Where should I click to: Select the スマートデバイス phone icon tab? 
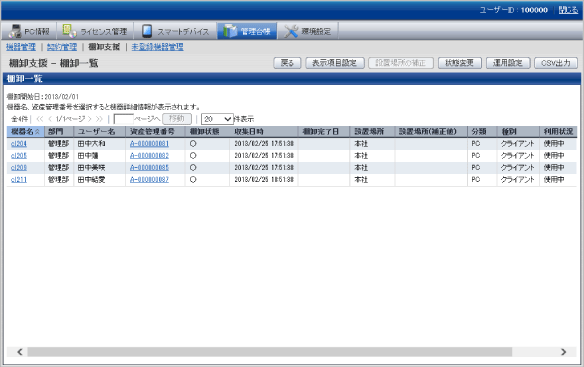(147, 31)
